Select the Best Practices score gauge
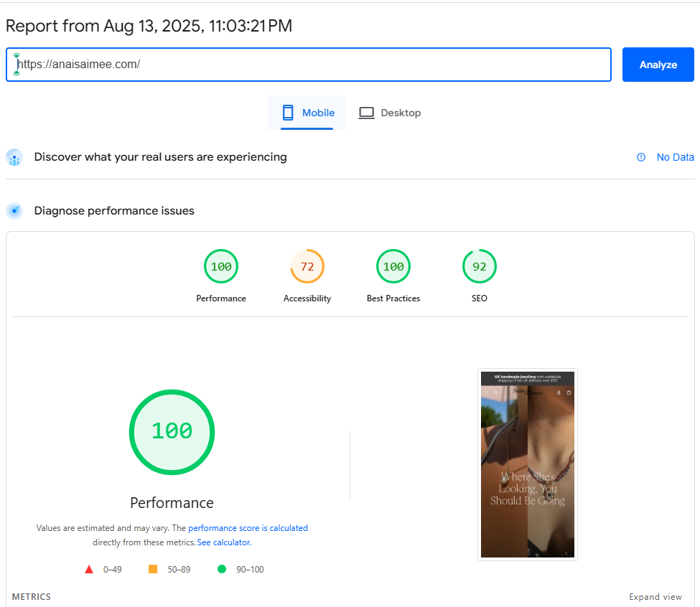 click(x=393, y=267)
